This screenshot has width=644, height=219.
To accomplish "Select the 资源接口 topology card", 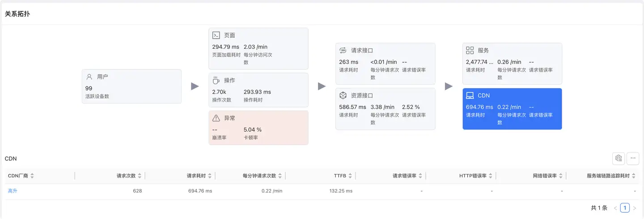I will pos(385,109).
